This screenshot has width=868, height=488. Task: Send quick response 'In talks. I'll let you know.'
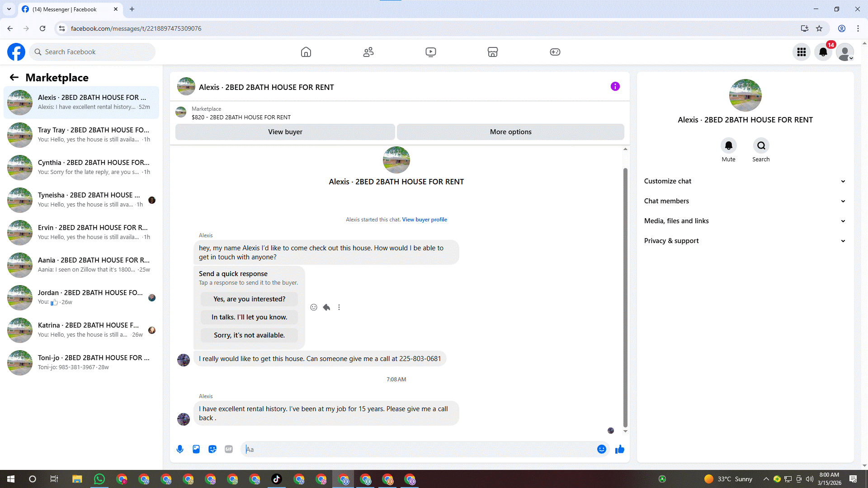point(250,317)
